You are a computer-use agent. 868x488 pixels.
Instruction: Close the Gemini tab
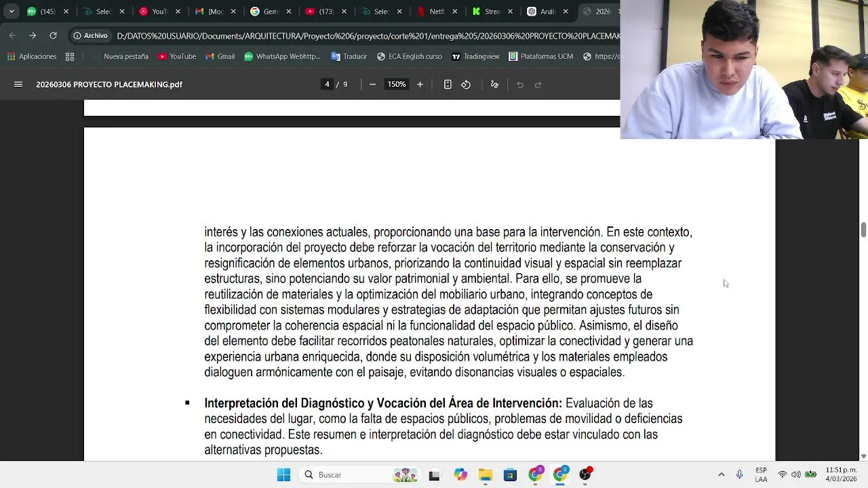tap(288, 12)
